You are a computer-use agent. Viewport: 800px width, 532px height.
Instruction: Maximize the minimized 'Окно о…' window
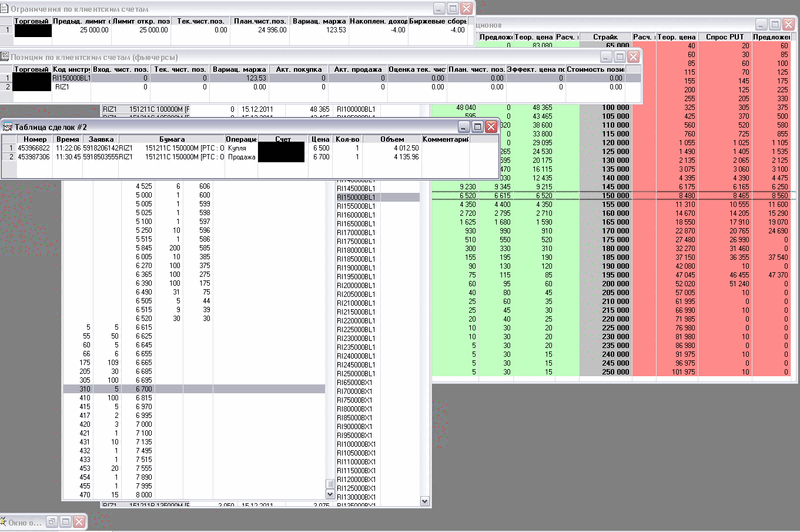pyautogui.click(x=65, y=522)
